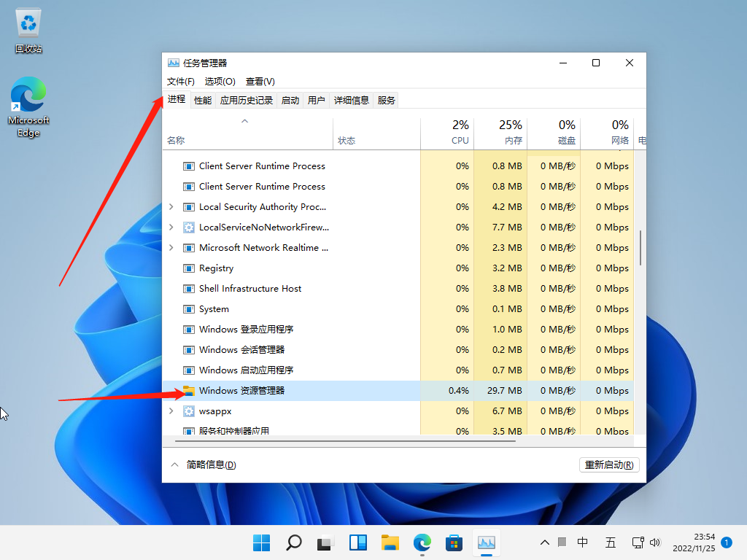This screenshot has height=560, width=747.
Task: Click the LocalServiceNoNetworkFirewall gear icon
Action: click(x=189, y=227)
